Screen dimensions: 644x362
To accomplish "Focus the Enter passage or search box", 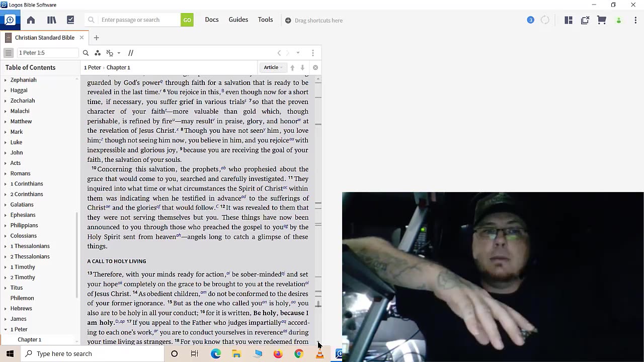I will [x=139, y=20].
